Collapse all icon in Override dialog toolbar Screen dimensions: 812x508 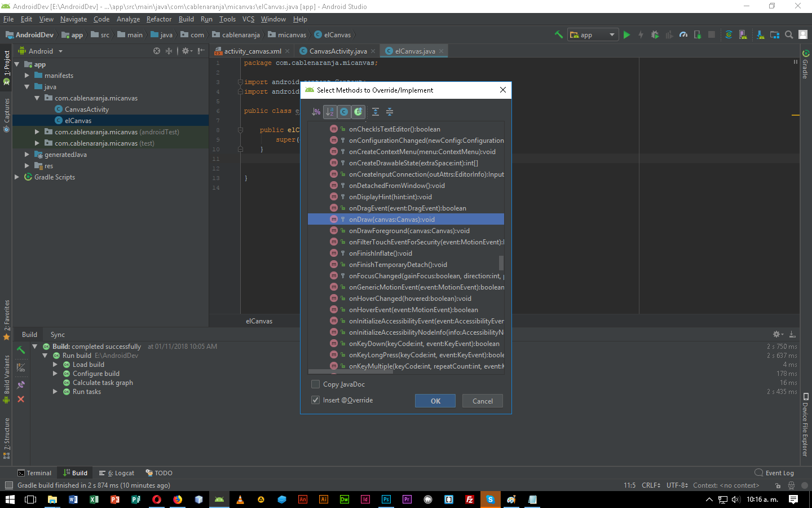[390, 112]
